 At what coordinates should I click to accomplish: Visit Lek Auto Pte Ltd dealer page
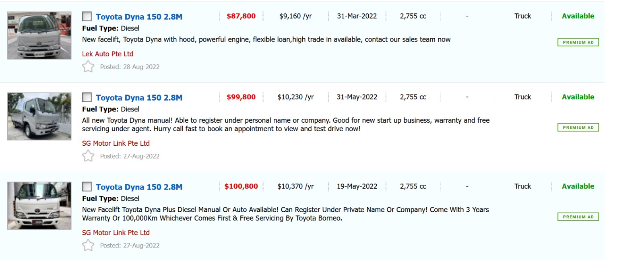(x=107, y=54)
